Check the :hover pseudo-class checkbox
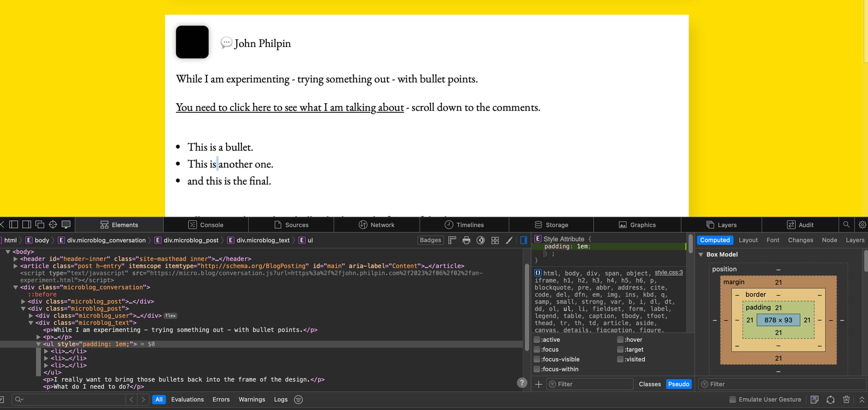 click(620, 340)
